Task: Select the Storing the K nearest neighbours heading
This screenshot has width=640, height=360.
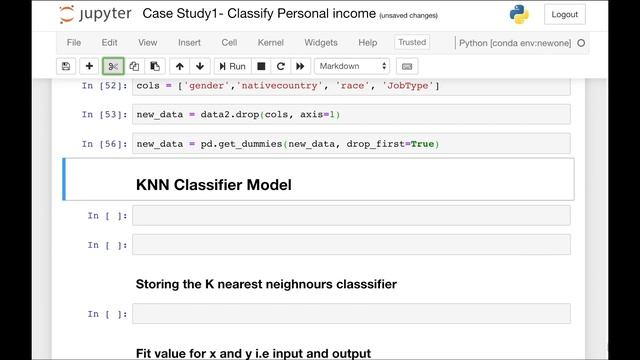Action: (x=266, y=284)
